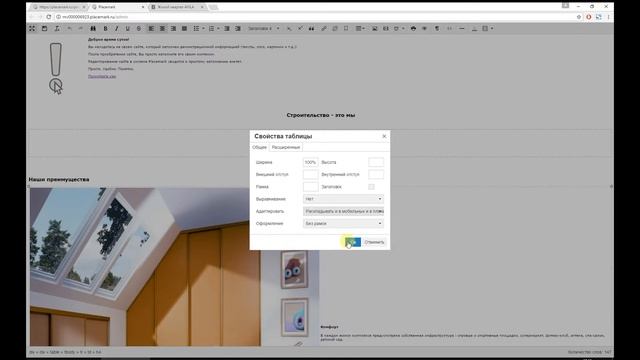Image resolution: width=640 pixels, height=360 pixels.
Task: Click the Наши преимущества heading
Action: click(59, 180)
